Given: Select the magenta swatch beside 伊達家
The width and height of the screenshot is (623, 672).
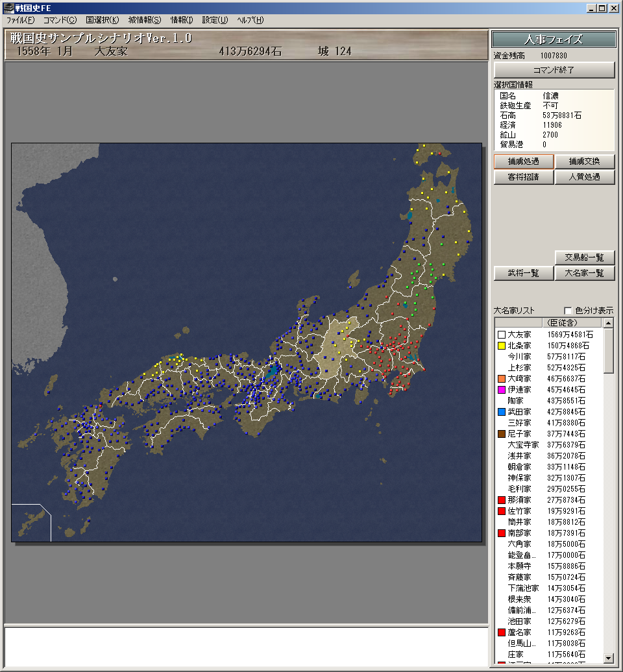Looking at the screenshot, I should (x=501, y=390).
